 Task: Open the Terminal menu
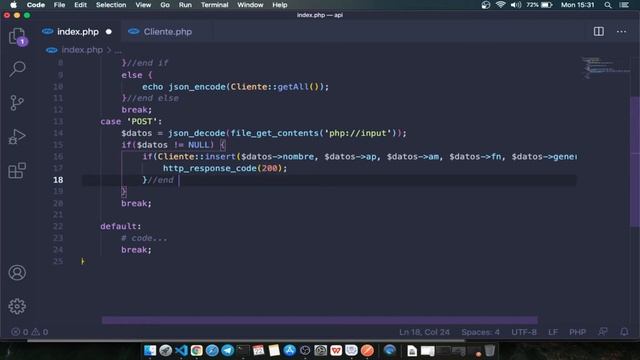pyautogui.click(x=214, y=5)
